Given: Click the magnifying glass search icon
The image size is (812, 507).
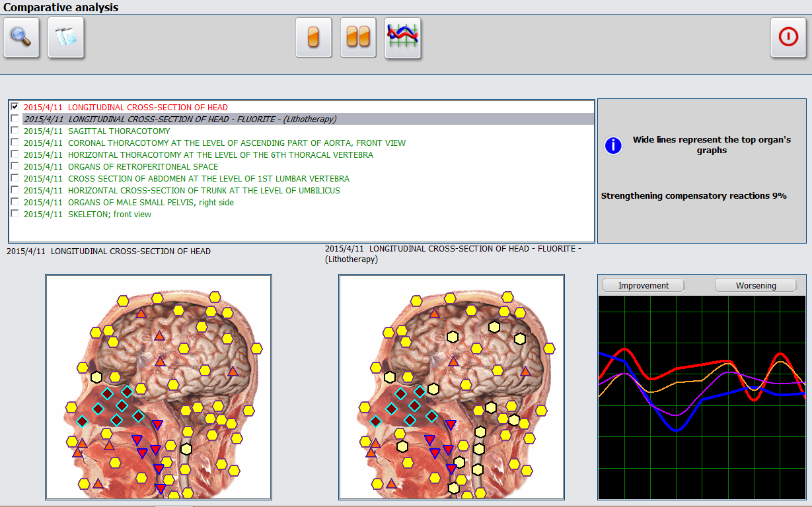Looking at the screenshot, I should (x=22, y=38).
